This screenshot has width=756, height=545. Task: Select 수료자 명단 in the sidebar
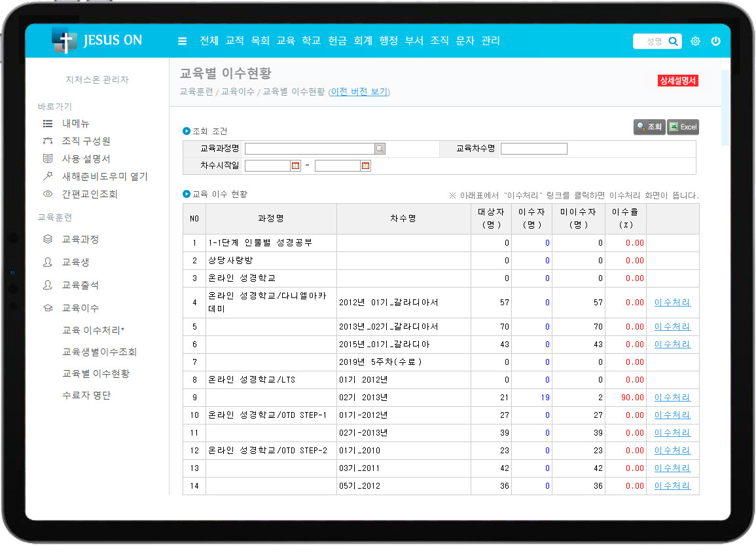86,396
